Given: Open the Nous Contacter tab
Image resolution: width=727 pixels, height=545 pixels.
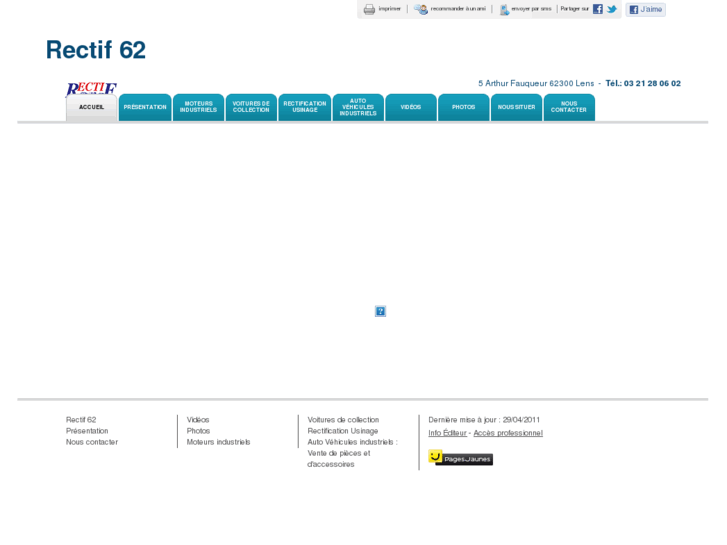Looking at the screenshot, I should coord(569,108).
